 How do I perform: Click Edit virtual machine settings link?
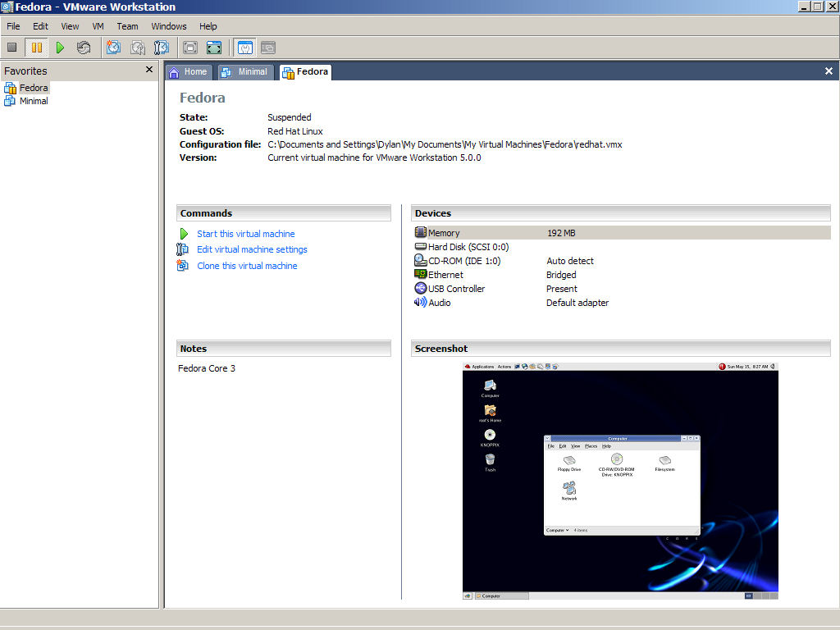click(x=252, y=249)
